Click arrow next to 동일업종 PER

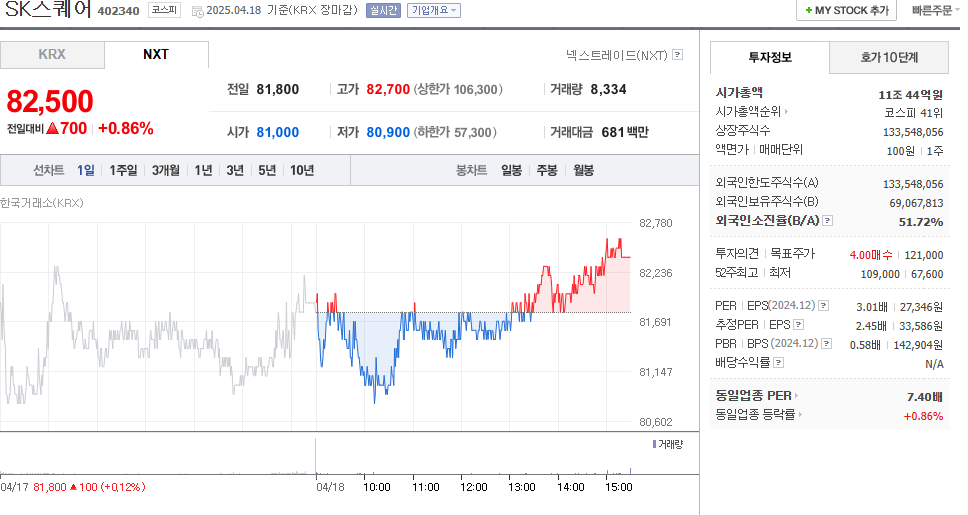(x=796, y=396)
